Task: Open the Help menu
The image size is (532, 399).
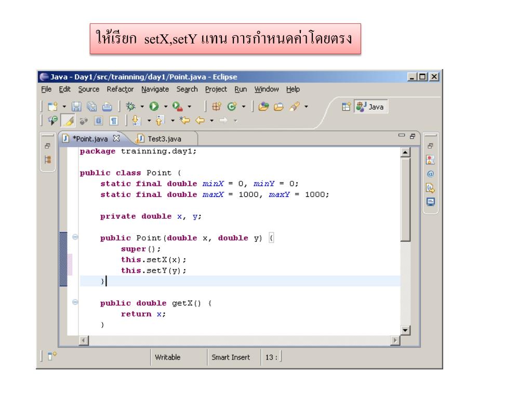Action: (x=293, y=89)
